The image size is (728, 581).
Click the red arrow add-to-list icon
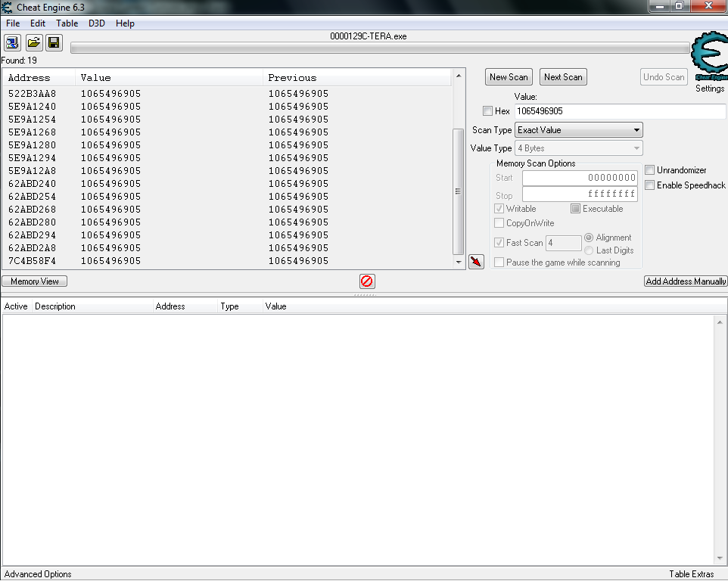[x=476, y=262]
